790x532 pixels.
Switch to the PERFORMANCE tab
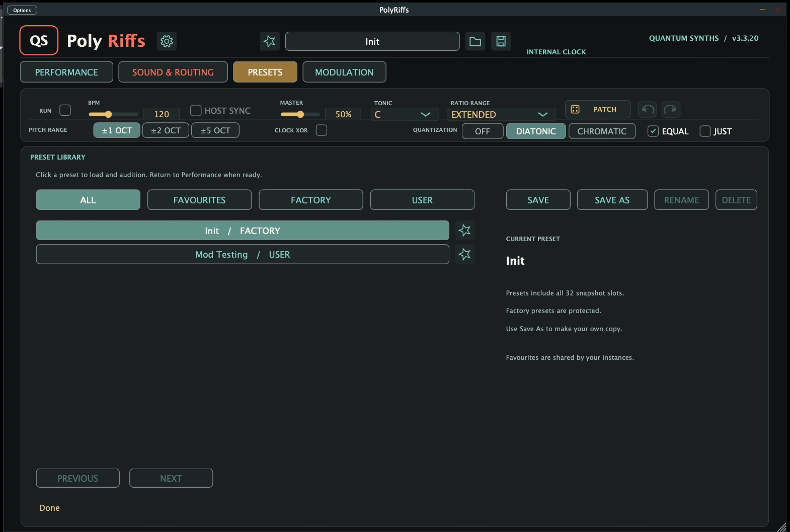click(66, 72)
